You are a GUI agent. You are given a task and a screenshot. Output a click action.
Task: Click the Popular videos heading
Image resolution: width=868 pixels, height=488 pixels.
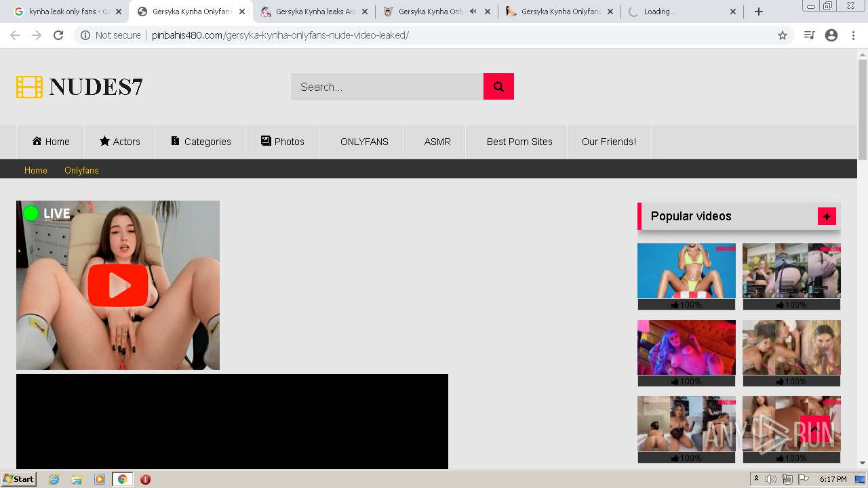click(691, 216)
